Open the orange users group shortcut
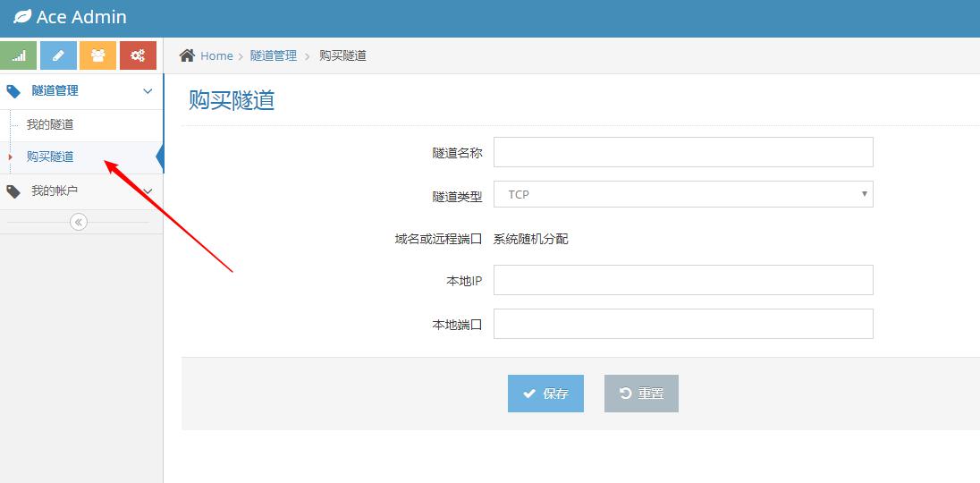 pos(97,55)
